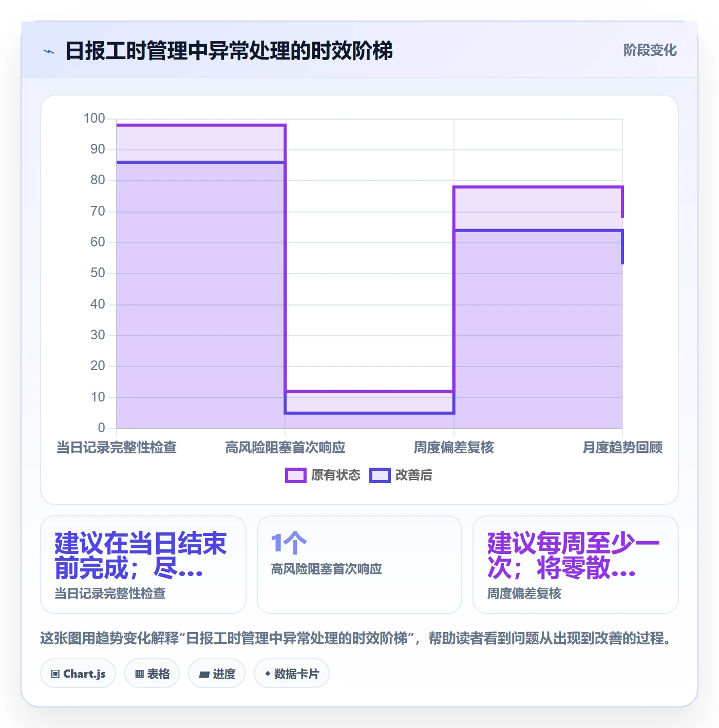
Task: Select the Chart.js tag chip
Action: tap(78, 674)
